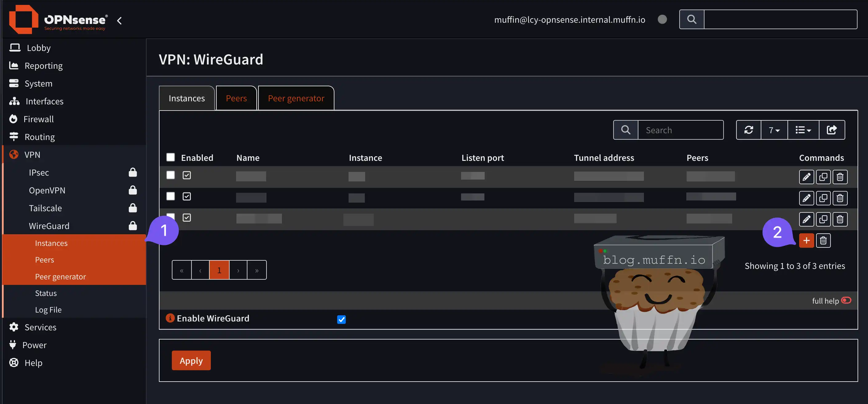868x404 pixels.
Task: Click the delete selected trash icon below the table
Action: coord(823,240)
